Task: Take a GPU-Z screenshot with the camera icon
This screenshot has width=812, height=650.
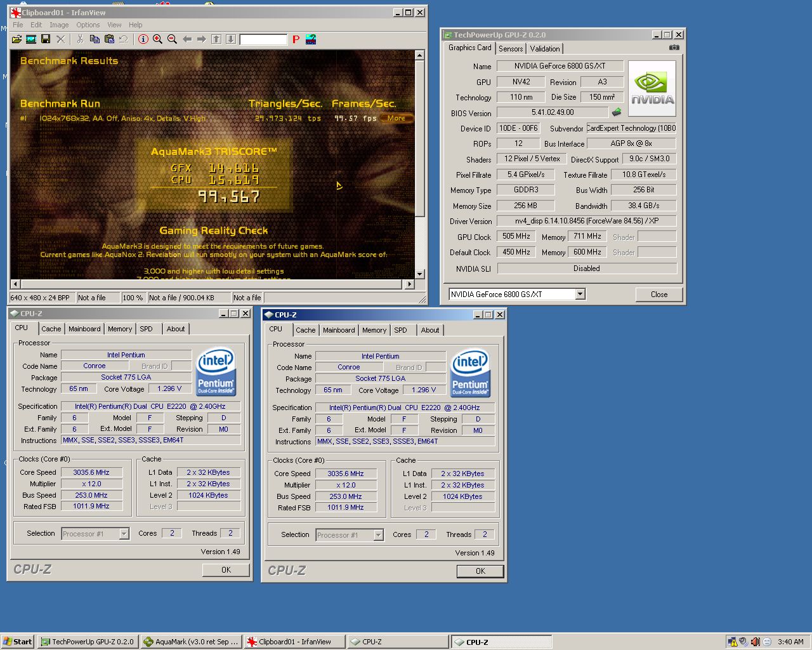Action: [674, 48]
